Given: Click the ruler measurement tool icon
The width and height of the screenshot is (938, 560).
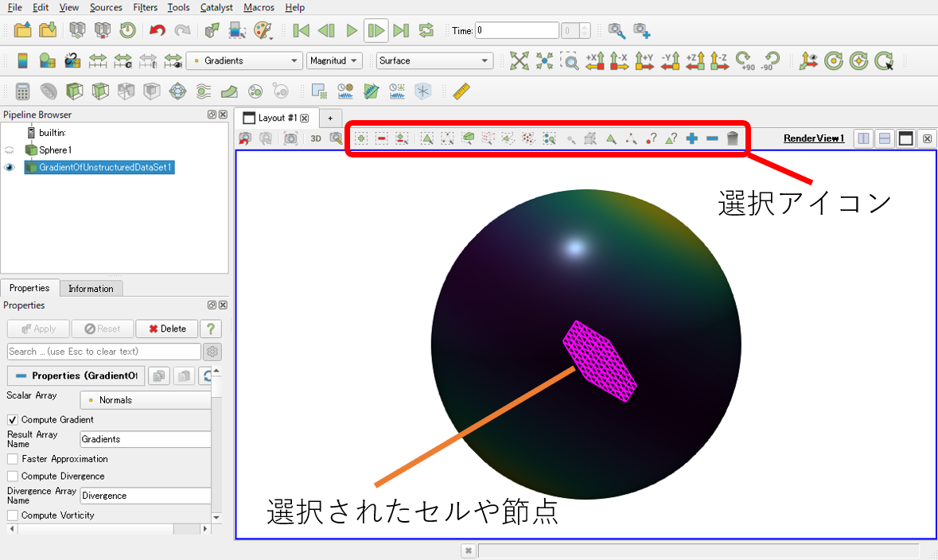Looking at the screenshot, I should pyautogui.click(x=461, y=91).
